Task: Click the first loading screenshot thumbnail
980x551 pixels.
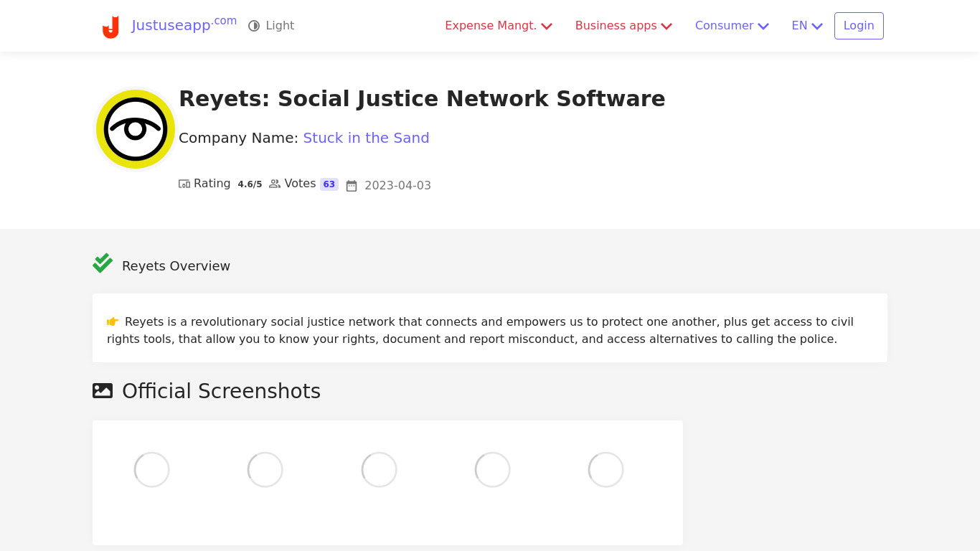Action: pos(151,470)
